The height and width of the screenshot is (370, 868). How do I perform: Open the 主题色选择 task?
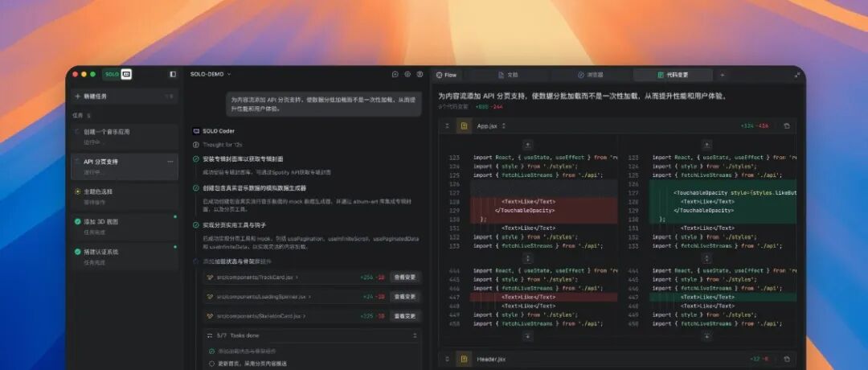pyautogui.click(x=125, y=196)
